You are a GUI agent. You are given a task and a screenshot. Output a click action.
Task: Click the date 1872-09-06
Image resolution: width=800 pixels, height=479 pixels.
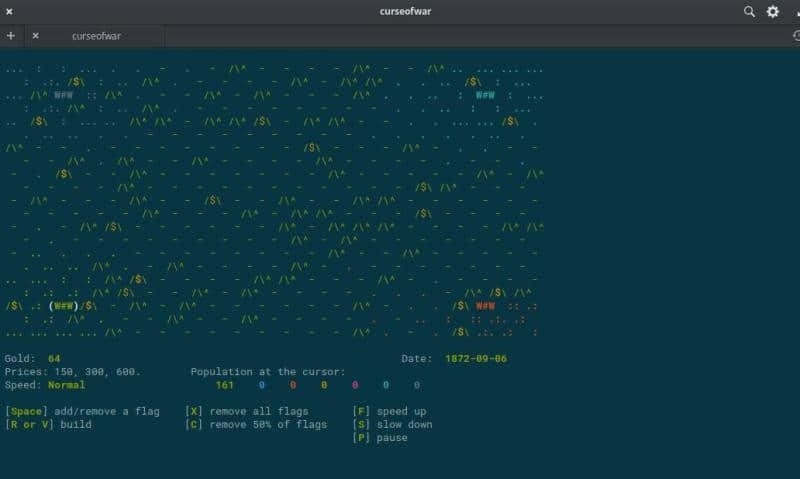click(x=479, y=358)
